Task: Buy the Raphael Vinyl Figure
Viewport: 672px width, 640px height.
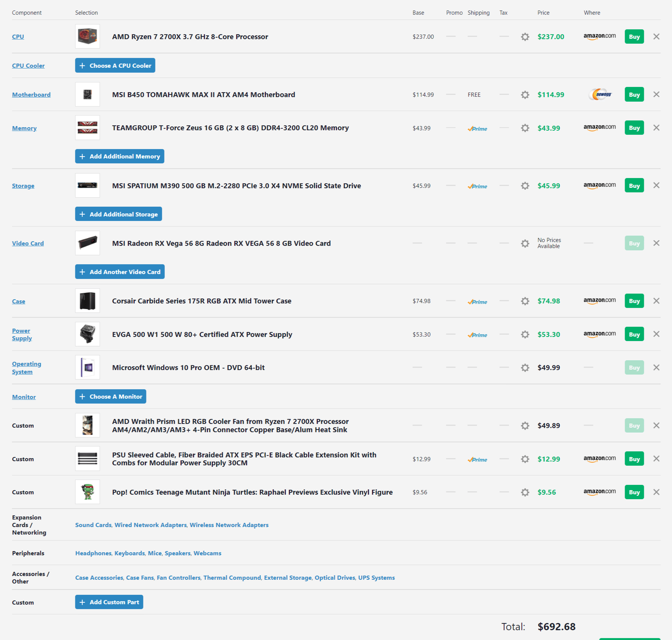Action: point(634,492)
